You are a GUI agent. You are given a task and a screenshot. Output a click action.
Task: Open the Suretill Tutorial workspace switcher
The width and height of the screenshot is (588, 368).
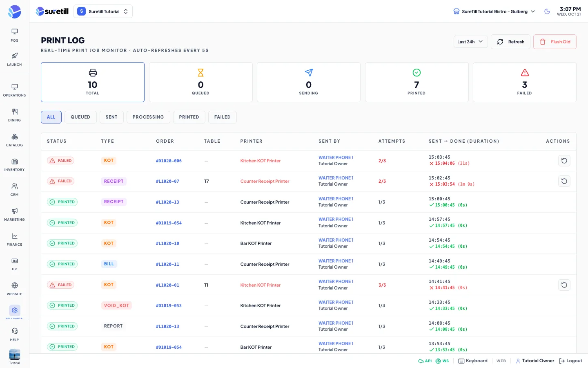103,11
